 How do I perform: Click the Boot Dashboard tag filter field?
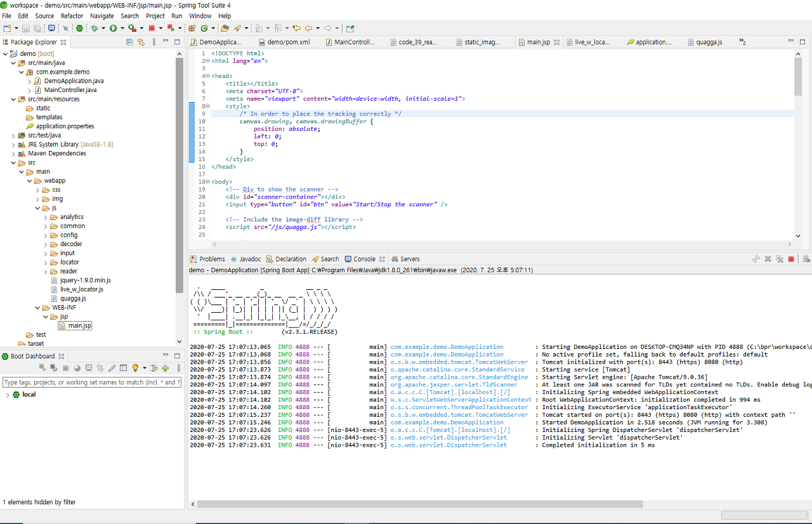pyautogui.click(x=92, y=383)
